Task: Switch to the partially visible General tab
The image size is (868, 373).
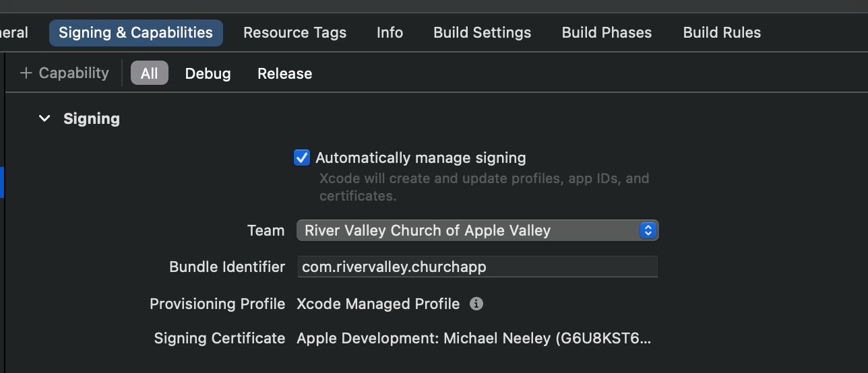Action: tap(15, 33)
